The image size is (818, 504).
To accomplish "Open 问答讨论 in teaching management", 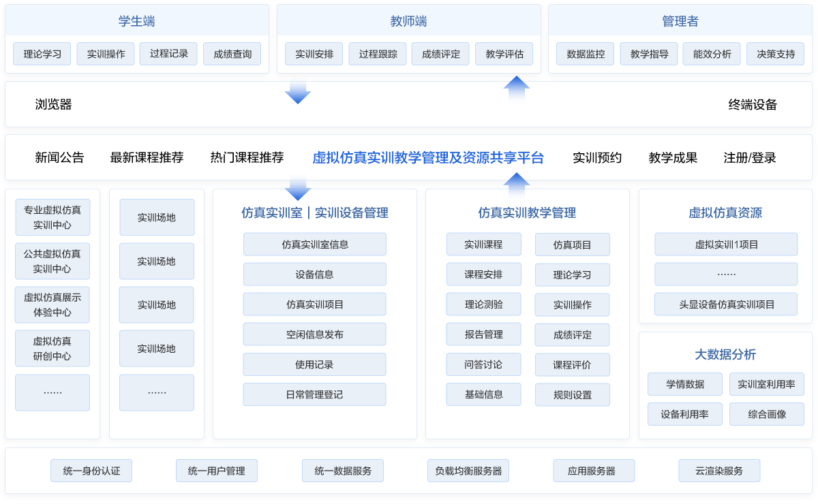I will pos(483,364).
